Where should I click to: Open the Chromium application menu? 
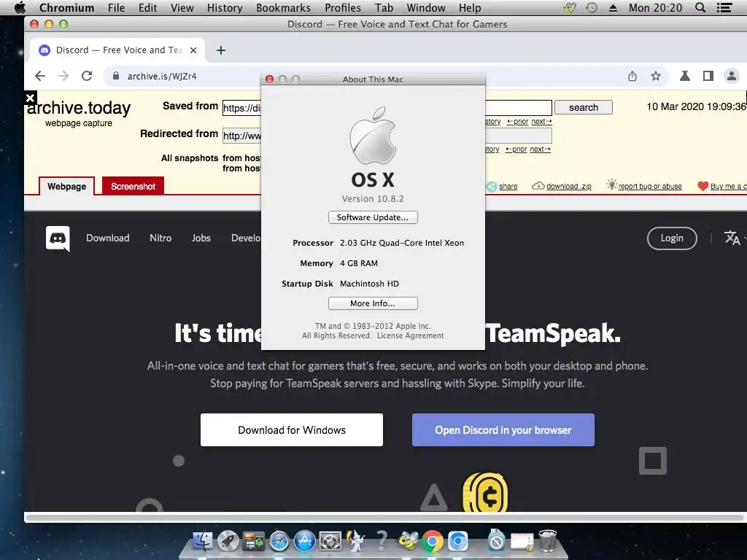(x=66, y=7)
